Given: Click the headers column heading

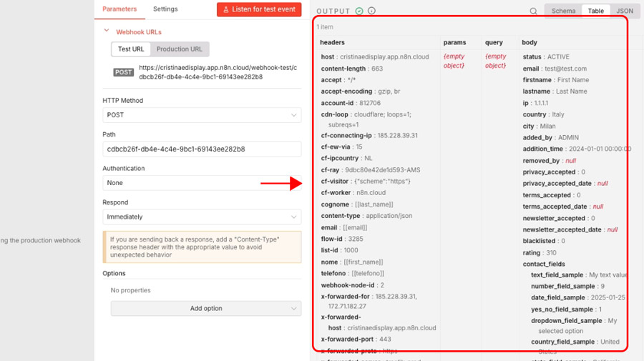Looking at the screenshot, I should tap(333, 43).
